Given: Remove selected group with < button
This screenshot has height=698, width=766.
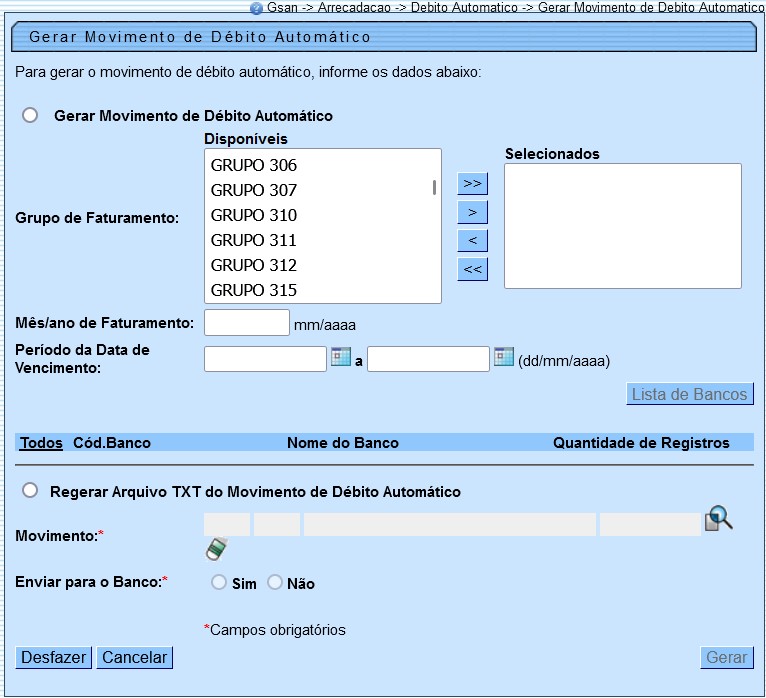Looking at the screenshot, I should click(472, 240).
